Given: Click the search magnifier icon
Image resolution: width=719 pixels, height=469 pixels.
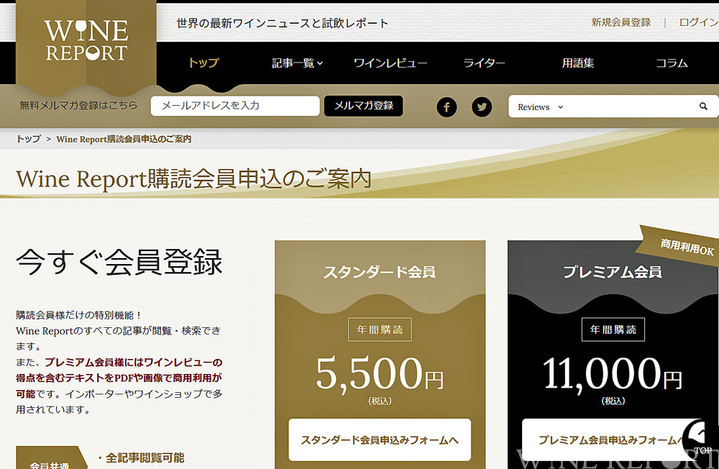Looking at the screenshot, I should [x=703, y=107].
